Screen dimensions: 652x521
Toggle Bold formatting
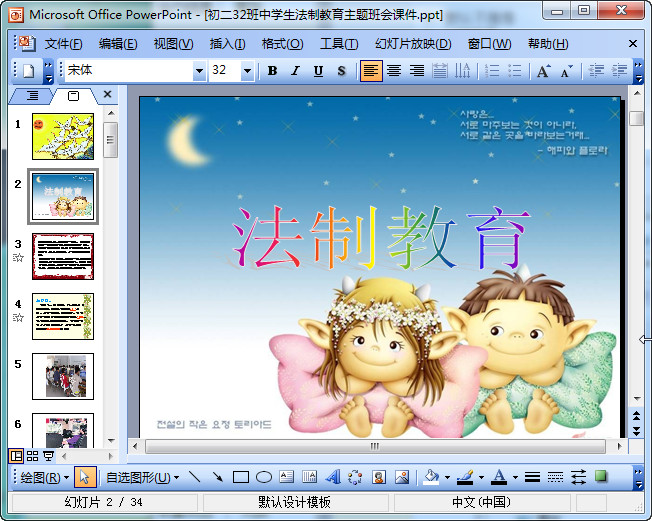[x=272, y=71]
